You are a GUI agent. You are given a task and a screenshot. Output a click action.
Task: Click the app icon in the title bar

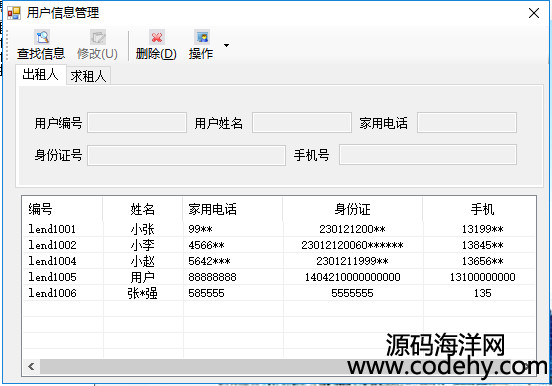(x=14, y=13)
